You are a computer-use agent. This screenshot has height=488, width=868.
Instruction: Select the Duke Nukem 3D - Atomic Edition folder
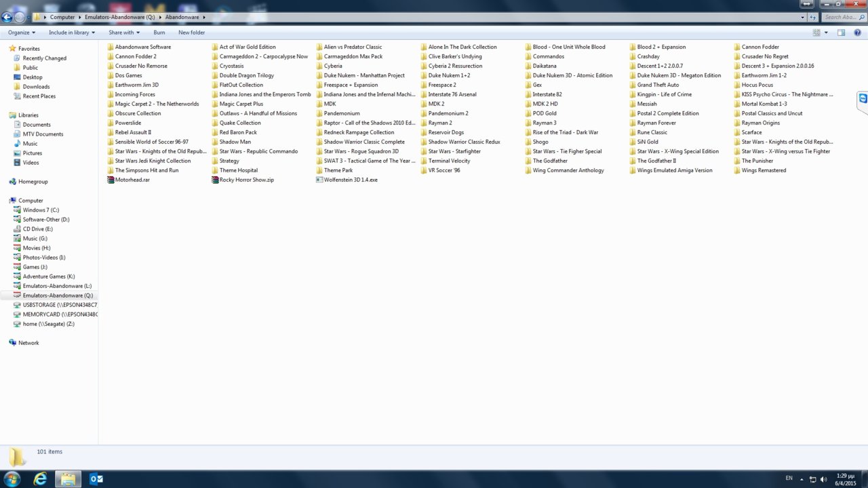572,75
